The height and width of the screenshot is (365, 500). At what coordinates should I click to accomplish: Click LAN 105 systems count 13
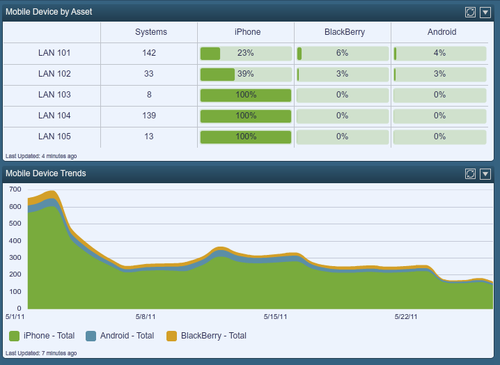pyautogui.click(x=149, y=136)
